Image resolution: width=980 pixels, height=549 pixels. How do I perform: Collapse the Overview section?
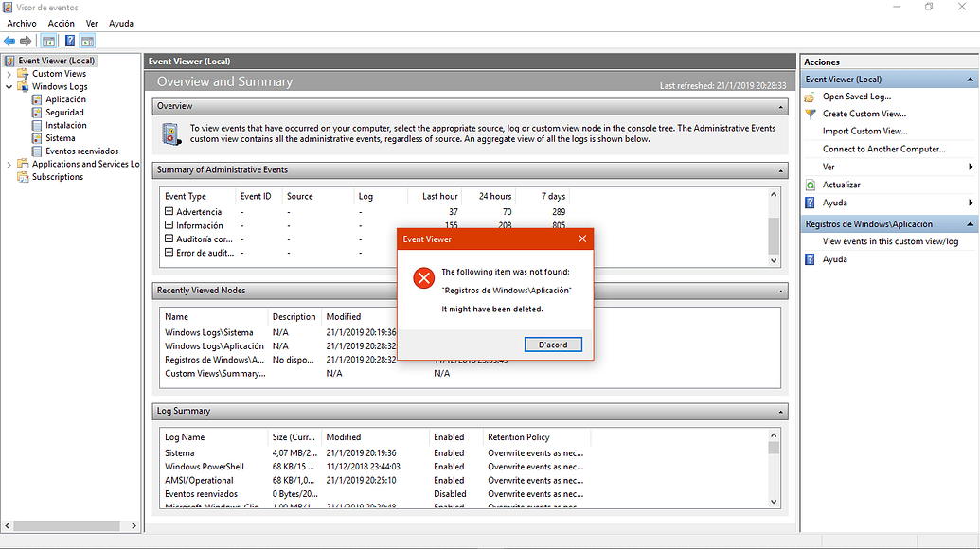point(780,107)
